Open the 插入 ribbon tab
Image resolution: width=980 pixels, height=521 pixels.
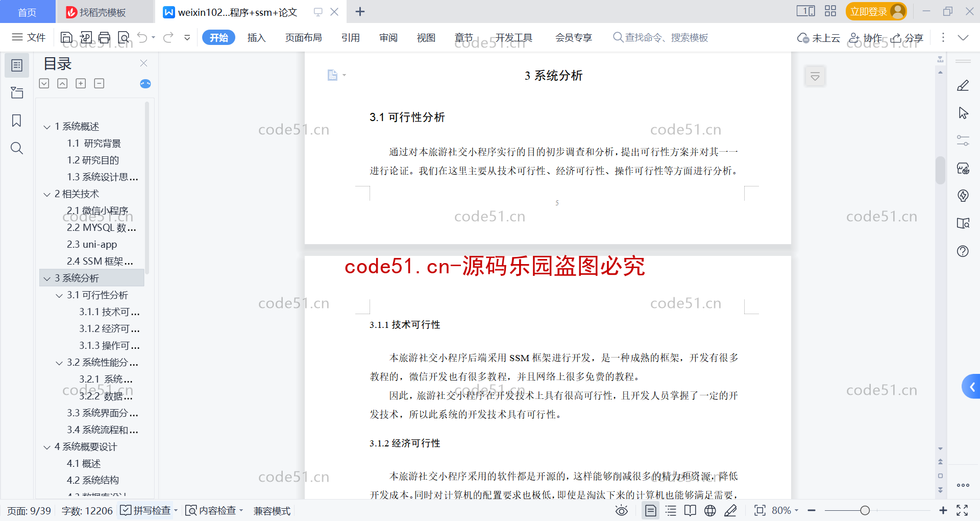(x=256, y=37)
